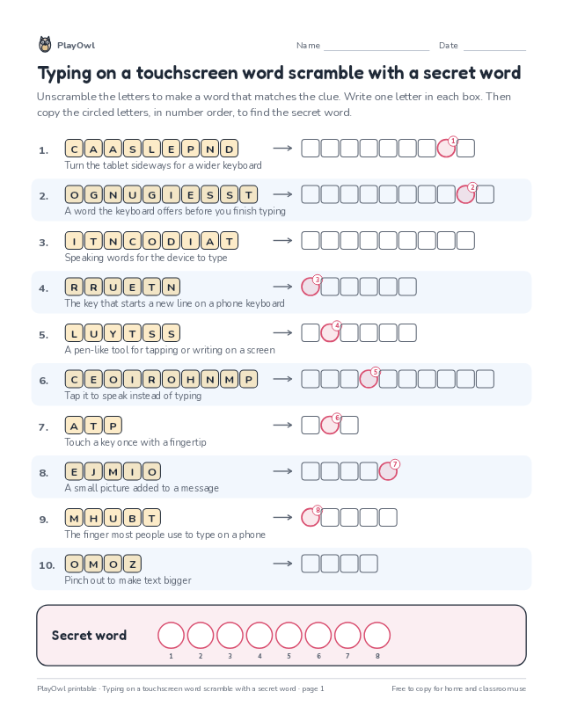
Task: Select the pink circle numbered 7
Action: pyautogui.click(x=388, y=471)
